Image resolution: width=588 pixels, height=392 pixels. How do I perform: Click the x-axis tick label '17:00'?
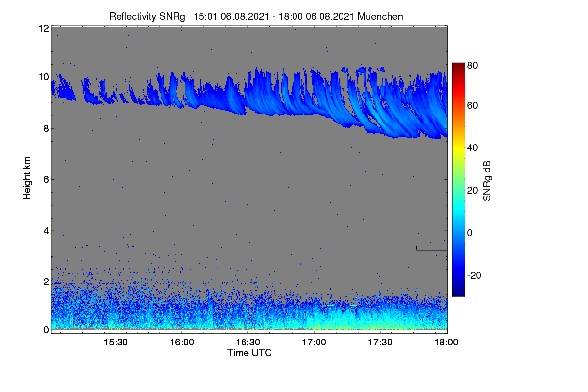[314, 343]
